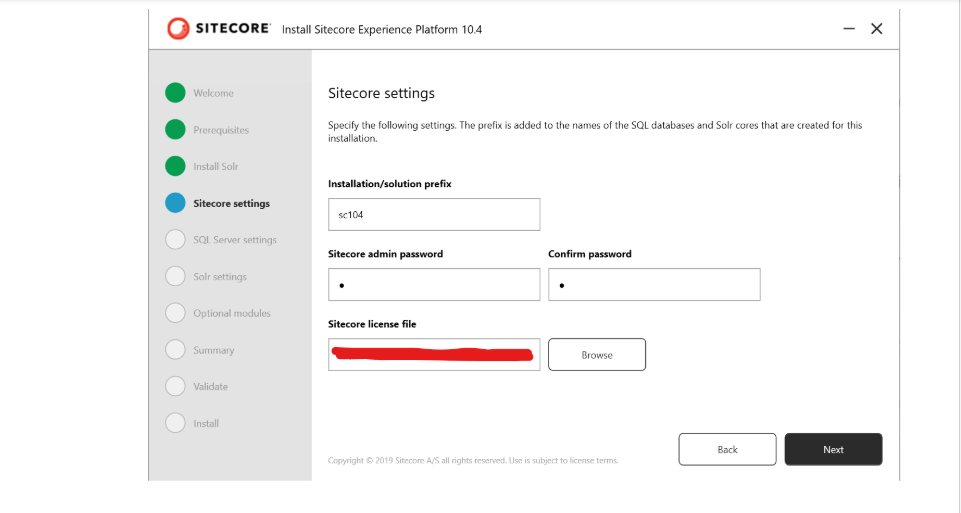
Task: Open the Welcome step label
Action: click(213, 93)
